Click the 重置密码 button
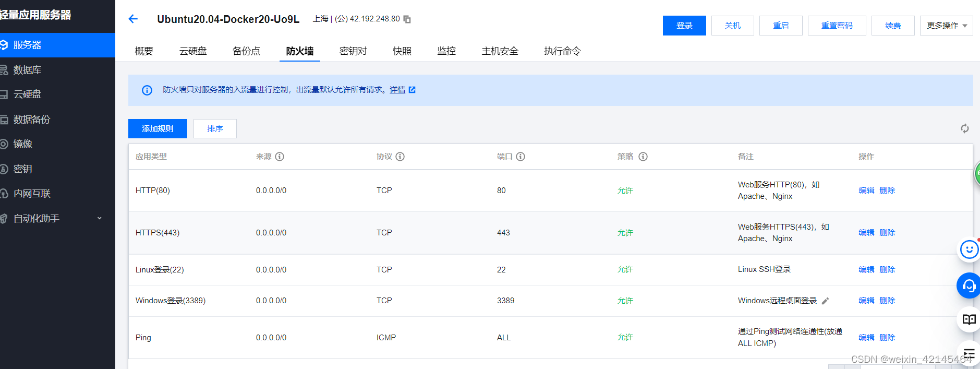 [837, 26]
